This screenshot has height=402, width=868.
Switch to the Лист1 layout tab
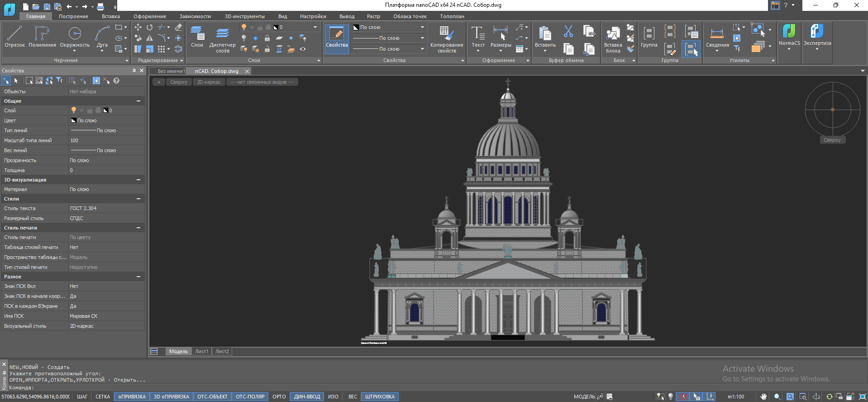tap(201, 351)
